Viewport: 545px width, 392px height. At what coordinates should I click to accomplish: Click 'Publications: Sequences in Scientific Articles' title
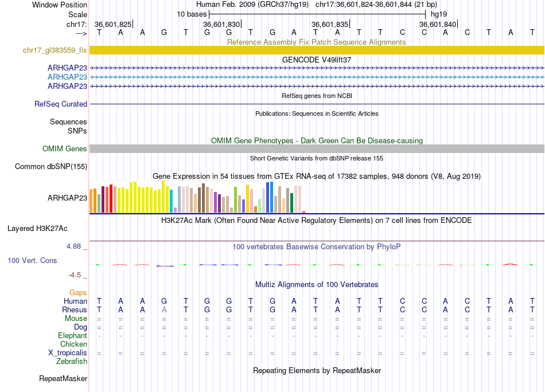coord(317,113)
